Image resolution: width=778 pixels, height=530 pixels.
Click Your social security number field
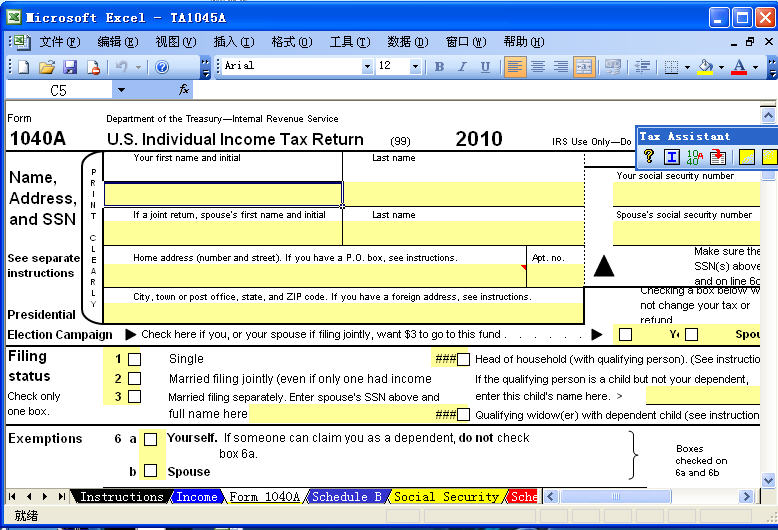coord(686,194)
